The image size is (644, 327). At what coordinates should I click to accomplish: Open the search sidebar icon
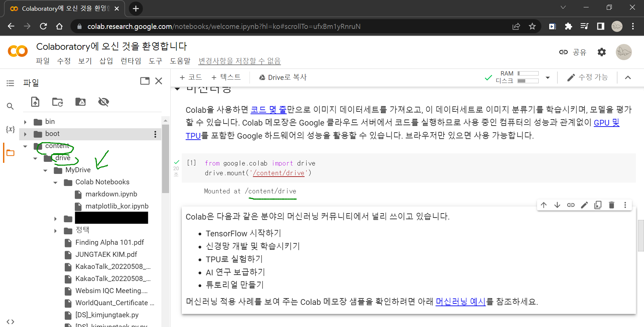tap(10, 106)
